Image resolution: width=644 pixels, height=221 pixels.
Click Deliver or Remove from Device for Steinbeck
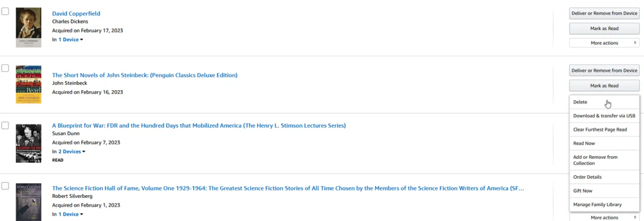(604, 70)
